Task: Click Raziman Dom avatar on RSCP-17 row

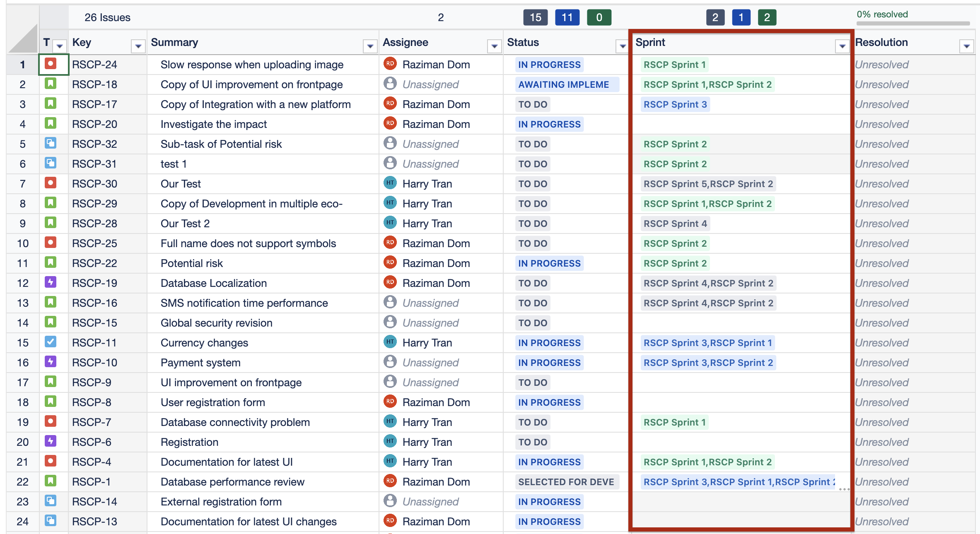Action: coord(390,103)
